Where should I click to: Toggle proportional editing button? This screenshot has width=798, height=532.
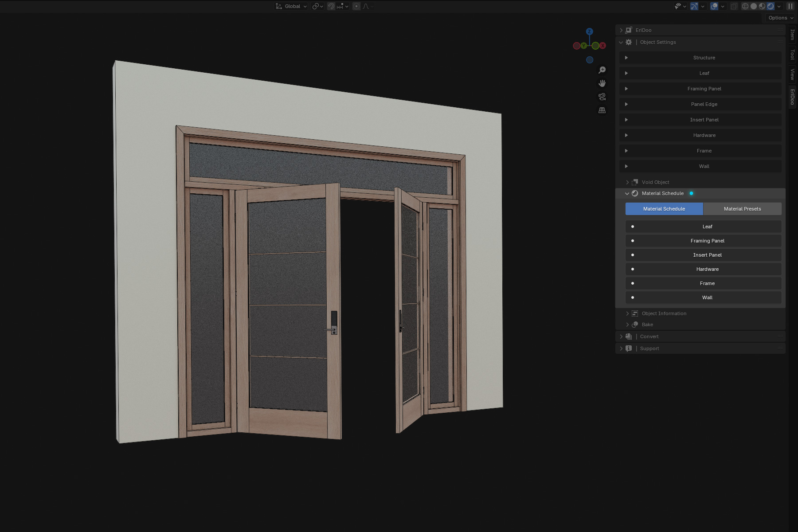(x=356, y=6)
